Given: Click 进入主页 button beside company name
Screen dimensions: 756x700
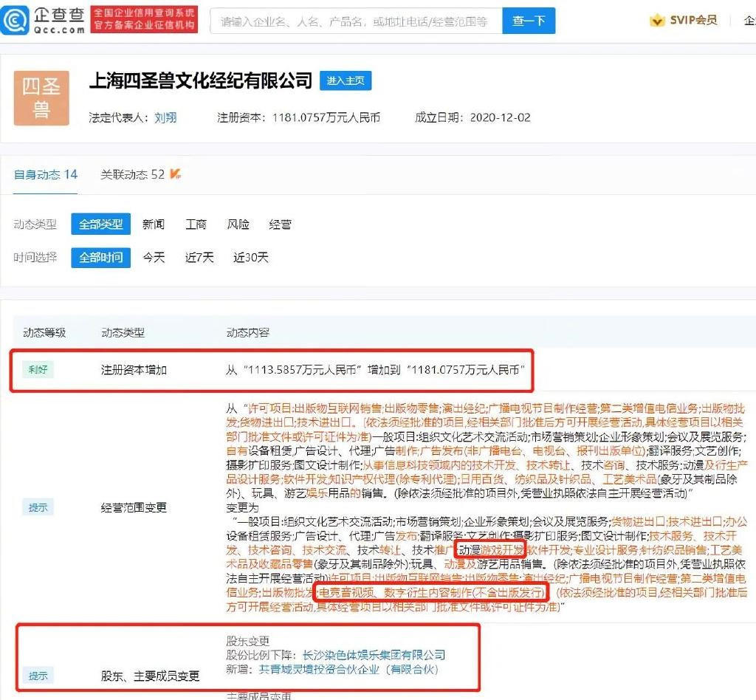Looking at the screenshot, I should pos(346,80).
